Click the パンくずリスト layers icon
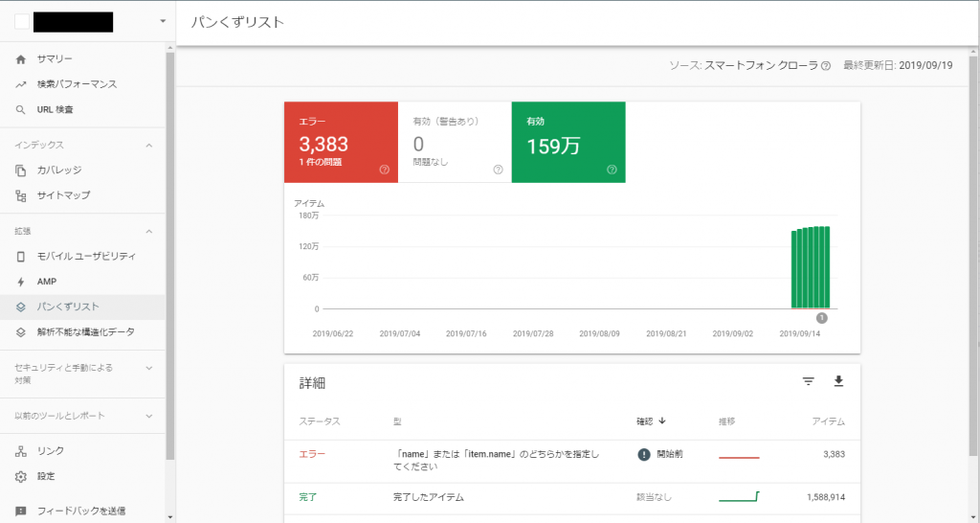 (x=21, y=307)
